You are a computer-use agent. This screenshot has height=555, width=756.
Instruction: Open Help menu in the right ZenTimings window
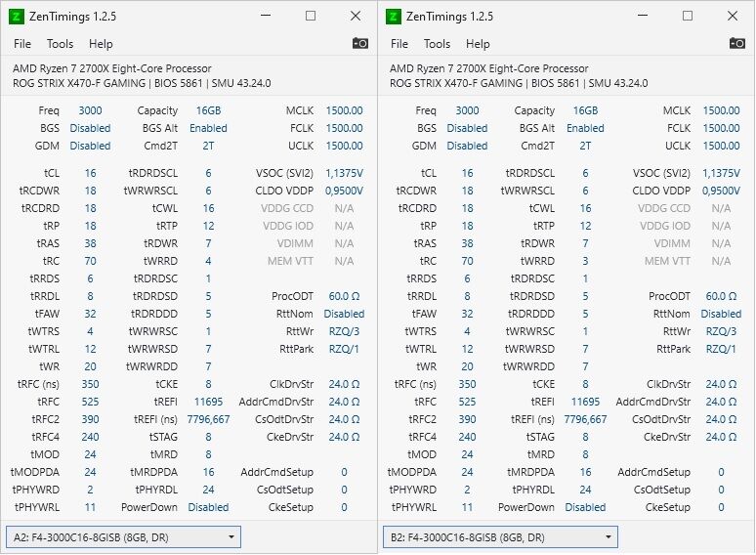pyautogui.click(x=478, y=44)
